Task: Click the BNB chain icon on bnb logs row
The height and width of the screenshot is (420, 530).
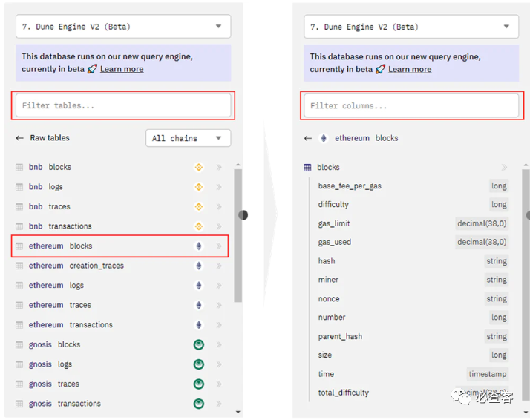Action: (x=198, y=187)
